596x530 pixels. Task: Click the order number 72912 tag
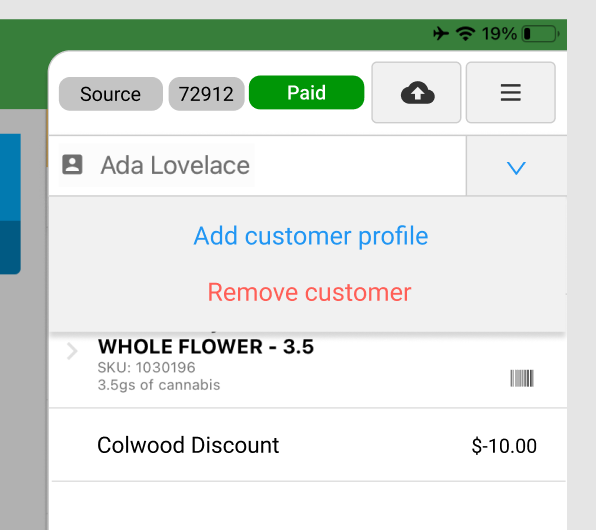tap(206, 94)
